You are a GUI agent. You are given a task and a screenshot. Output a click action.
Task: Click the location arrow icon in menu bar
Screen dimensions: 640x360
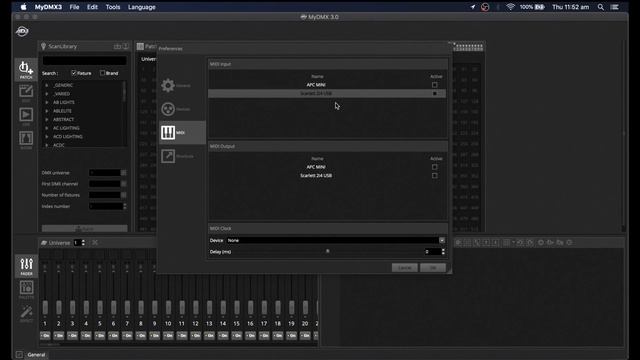coord(473,7)
